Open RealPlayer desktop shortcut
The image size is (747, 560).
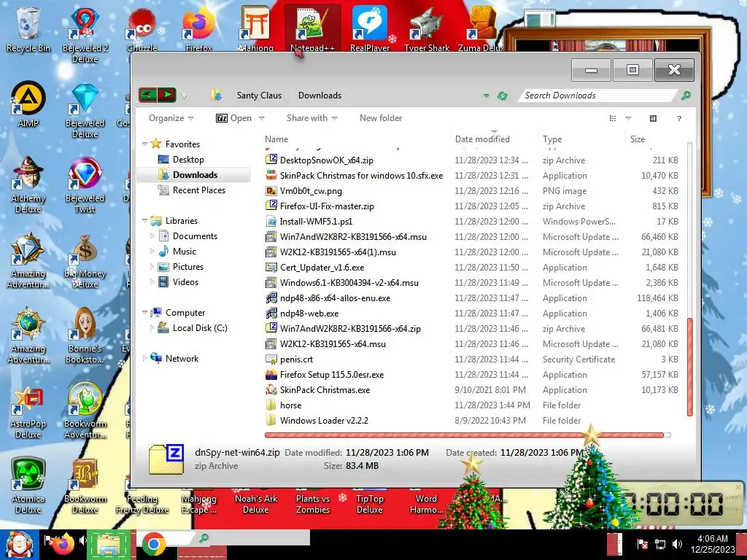[x=369, y=29]
